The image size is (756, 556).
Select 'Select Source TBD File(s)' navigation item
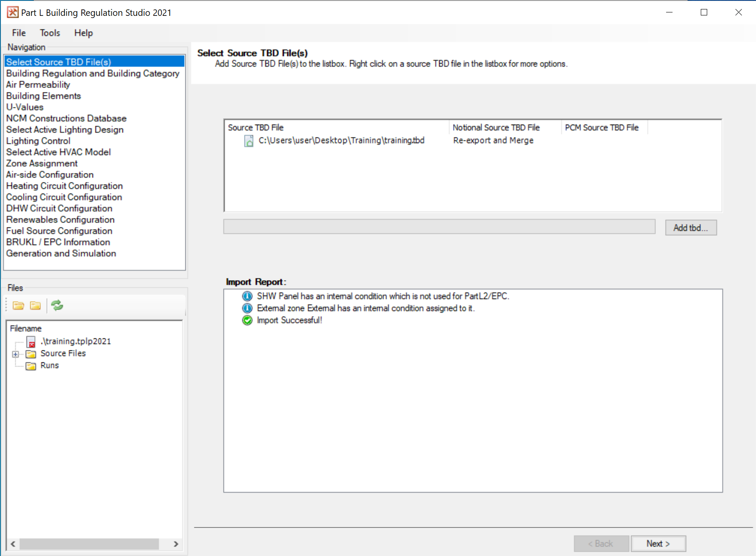[x=95, y=62]
